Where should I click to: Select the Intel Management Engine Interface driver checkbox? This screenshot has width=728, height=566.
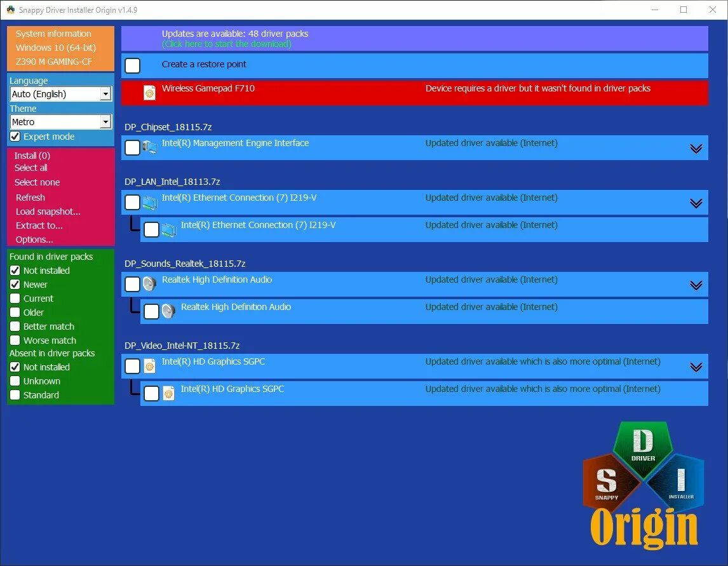[132, 147]
